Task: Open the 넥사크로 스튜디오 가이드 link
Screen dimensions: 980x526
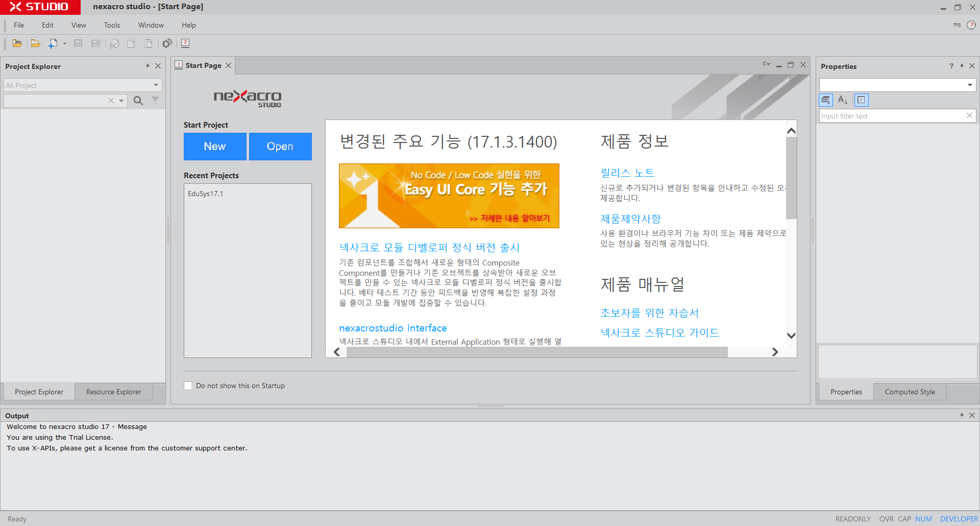Action: coord(659,332)
